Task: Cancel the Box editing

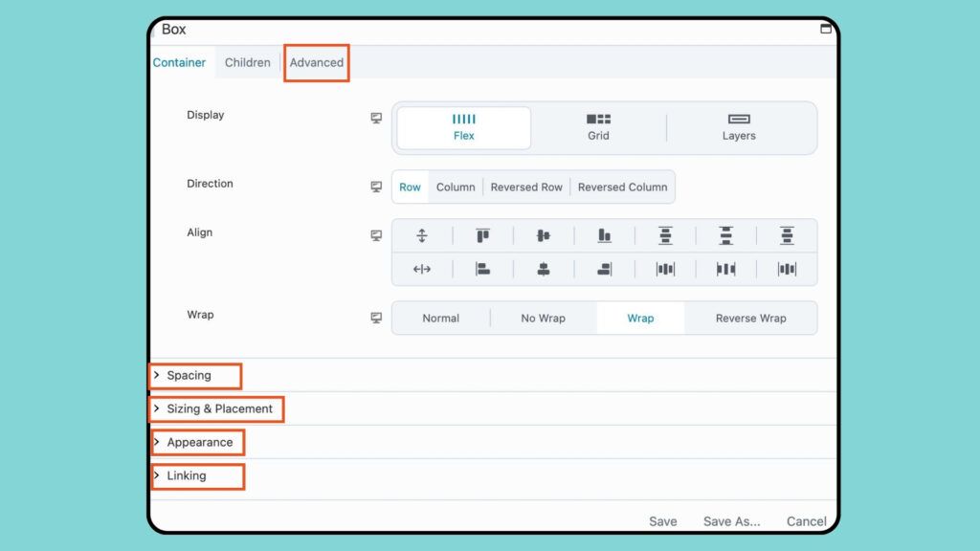Action: pos(806,521)
